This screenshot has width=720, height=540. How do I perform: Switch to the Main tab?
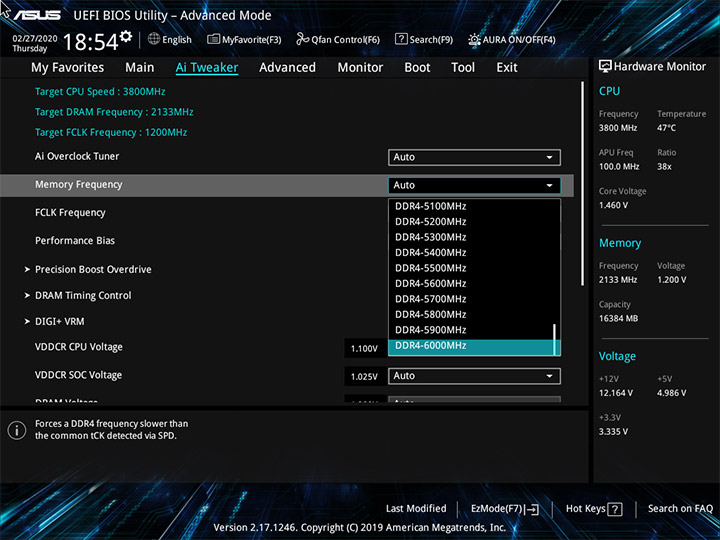click(x=140, y=68)
